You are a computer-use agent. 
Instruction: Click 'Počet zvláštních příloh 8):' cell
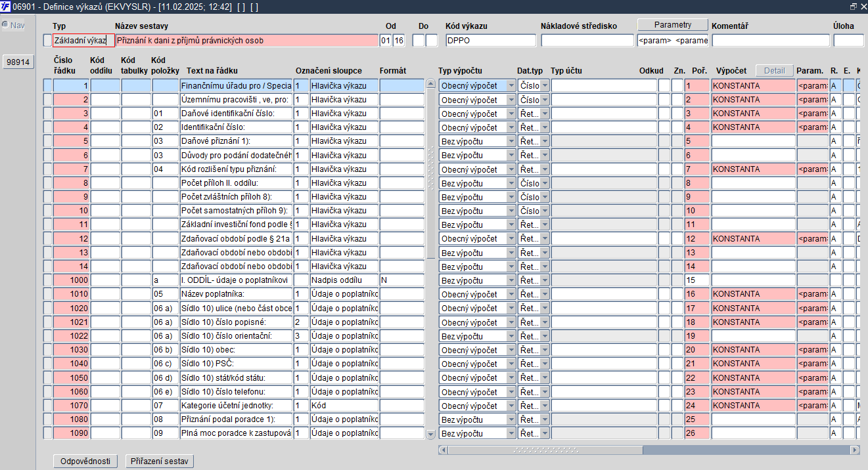[x=236, y=197]
